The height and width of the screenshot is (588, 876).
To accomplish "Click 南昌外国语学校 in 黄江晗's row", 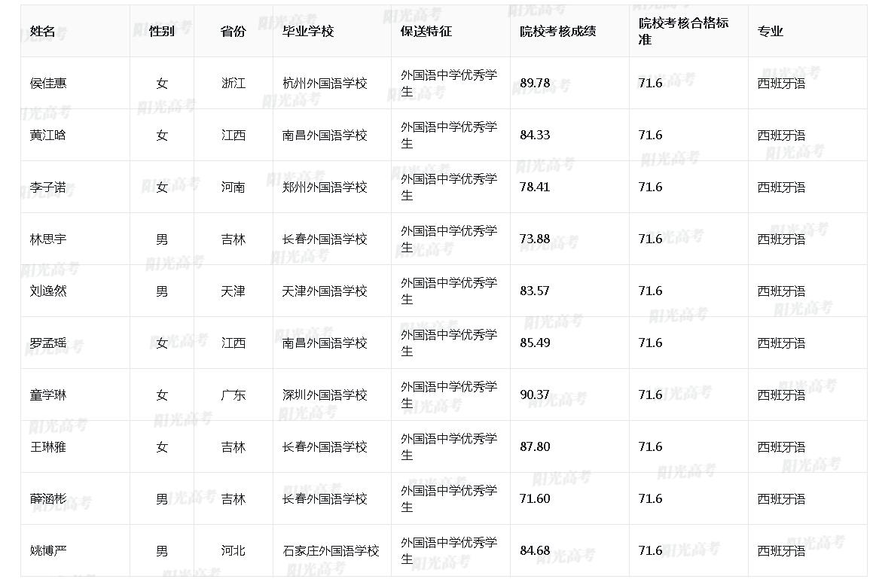I will (325, 135).
